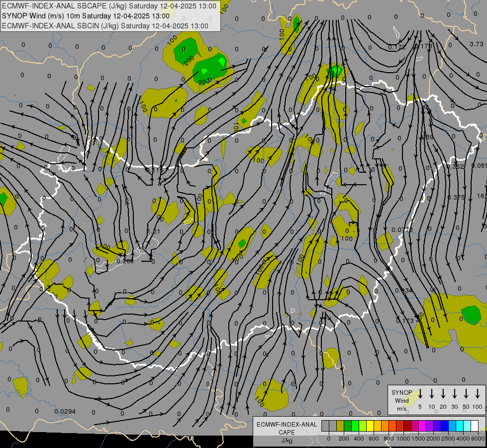The width and height of the screenshot is (487, 448).
Task: Click the 0.0776 value on the map
Action: point(402,230)
